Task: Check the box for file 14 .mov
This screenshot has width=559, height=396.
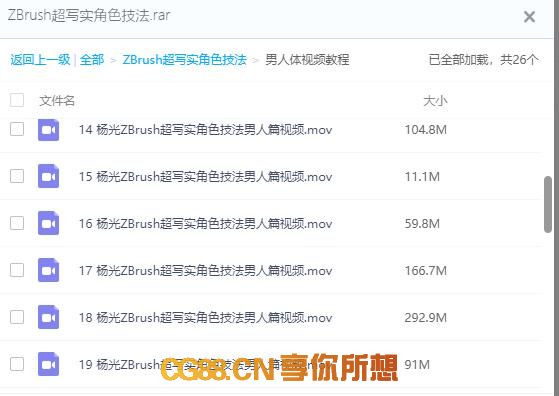Action: [x=17, y=129]
